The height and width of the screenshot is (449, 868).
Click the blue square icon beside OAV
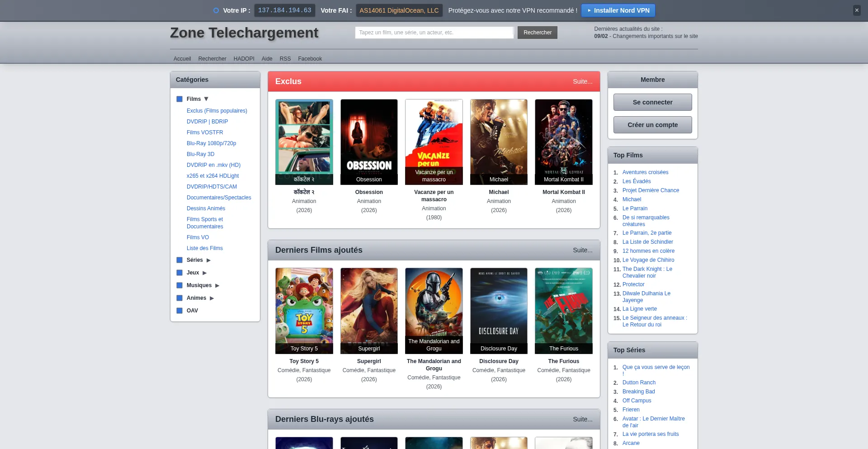[179, 311]
